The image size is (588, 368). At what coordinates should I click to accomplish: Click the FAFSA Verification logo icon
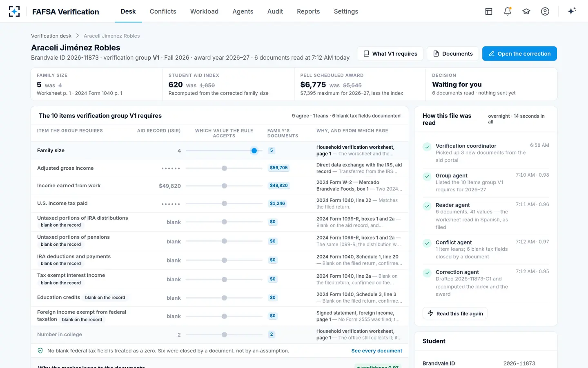(x=14, y=11)
